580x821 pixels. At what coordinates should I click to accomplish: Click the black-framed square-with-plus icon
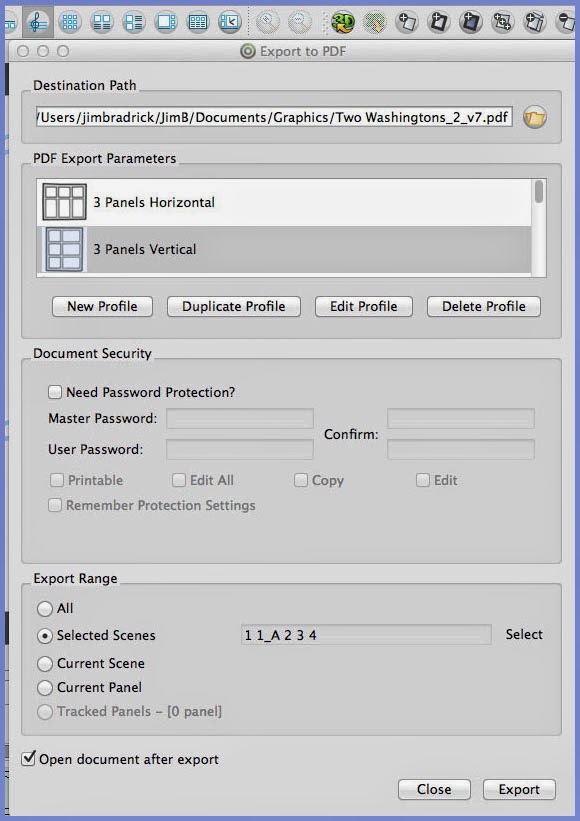pos(438,22)
